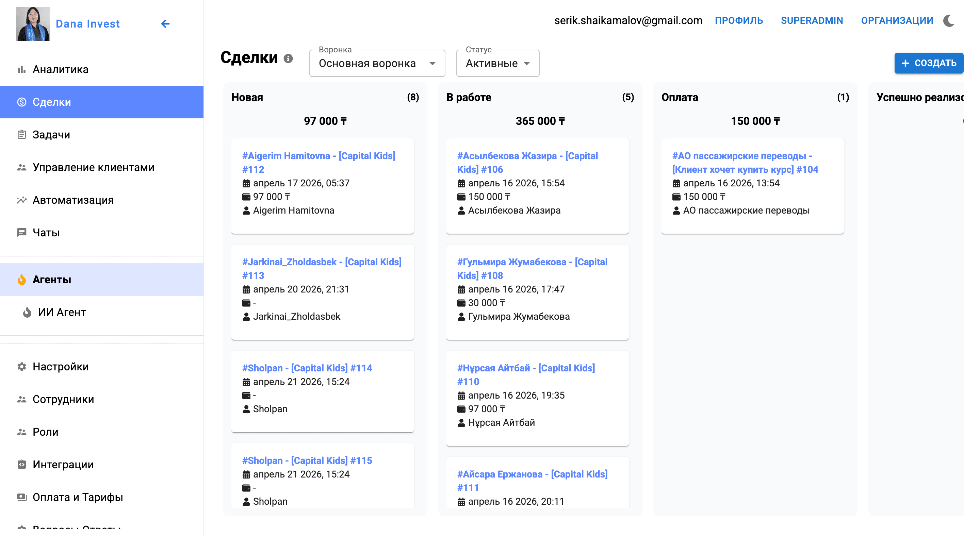The height and width of the screenshot is (536, 980).
Task: Click the account email serik.shaikamalov@gmail.com
Action: pyautogui.click(x=628, y=20)
